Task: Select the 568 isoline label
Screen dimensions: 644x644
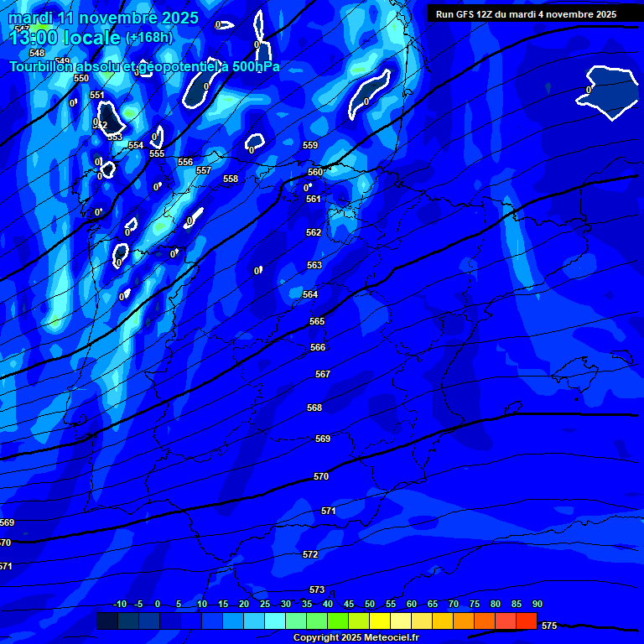Action: click(314, 408)
